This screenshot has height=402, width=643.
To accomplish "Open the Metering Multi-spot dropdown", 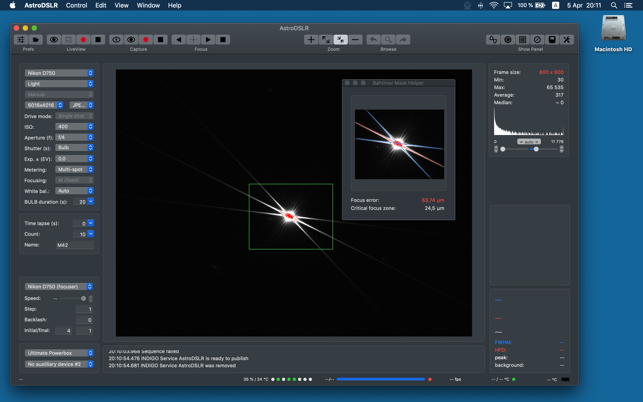I will click(75, 169).
